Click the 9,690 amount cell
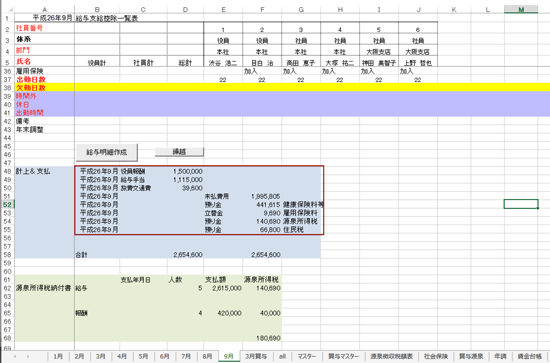 pos(262,213)
